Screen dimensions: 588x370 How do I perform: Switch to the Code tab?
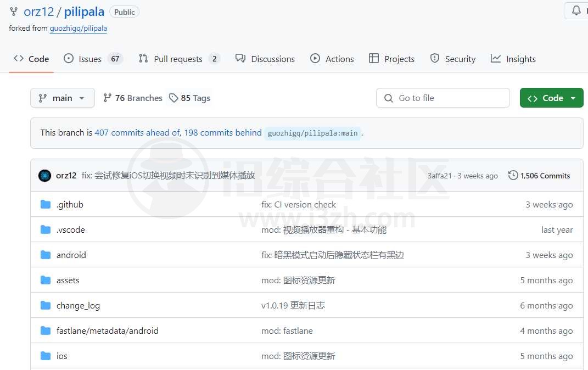(31, 59)
